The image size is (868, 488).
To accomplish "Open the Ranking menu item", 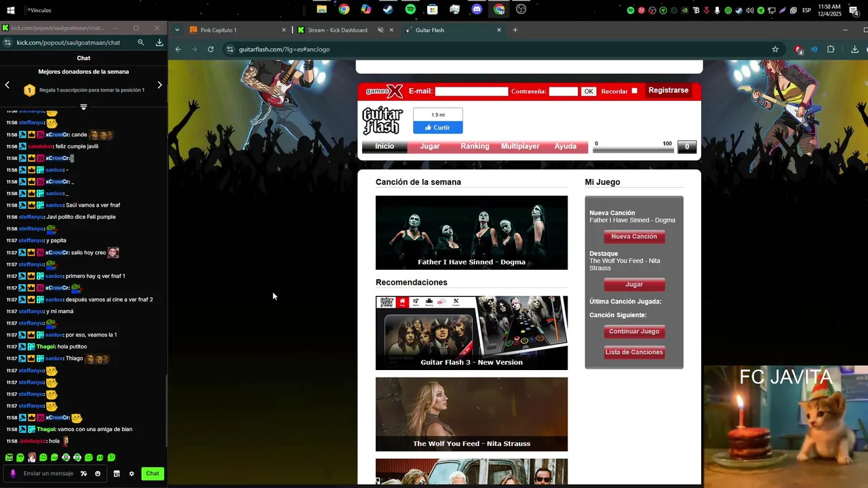I will [x=475, y=146].
